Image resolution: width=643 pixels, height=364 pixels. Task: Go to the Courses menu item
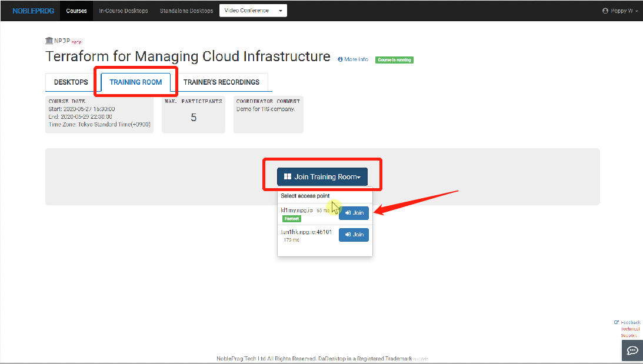click(x=76, y=11)
